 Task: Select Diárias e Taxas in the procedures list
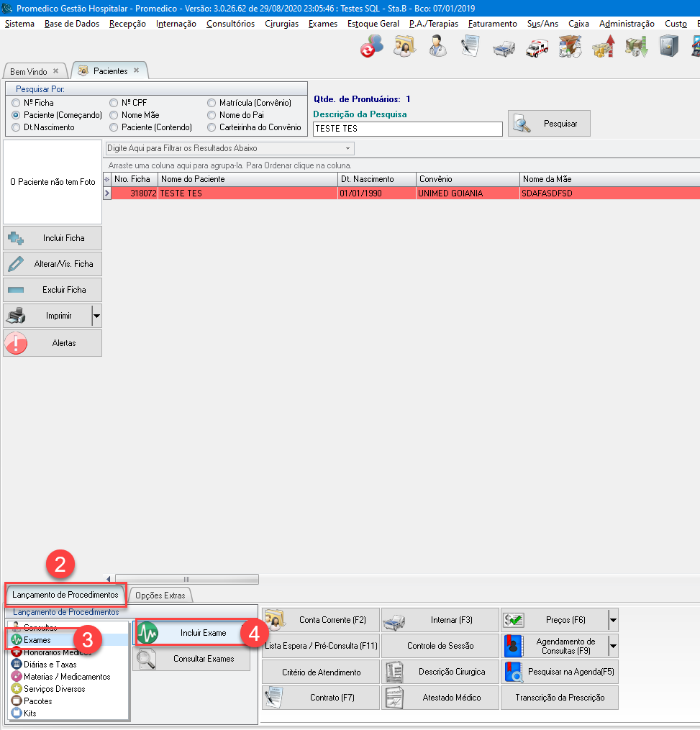[x=50, y=665]
